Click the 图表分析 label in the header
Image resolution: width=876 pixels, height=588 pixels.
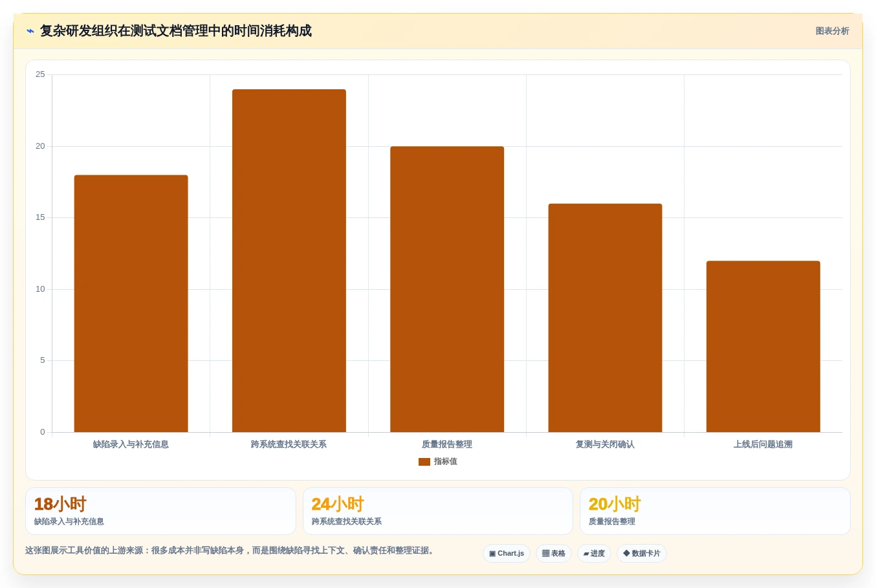(832, 31)
